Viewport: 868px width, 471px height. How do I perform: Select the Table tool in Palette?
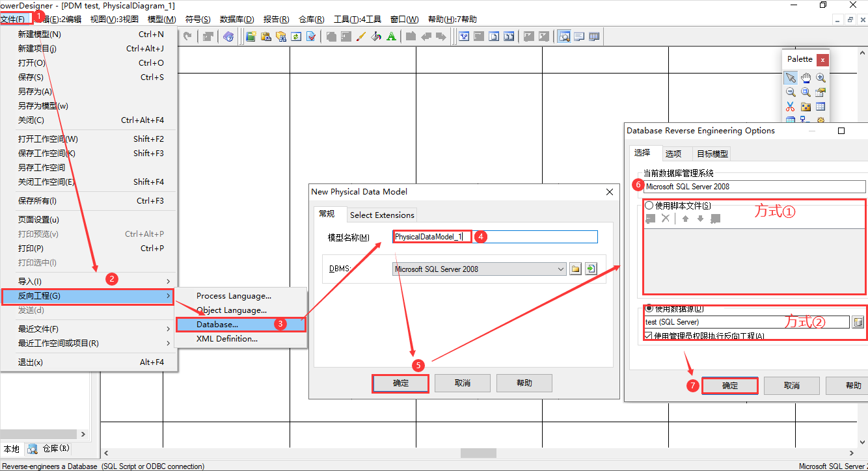pyautogui.click(x=821, y=107)
